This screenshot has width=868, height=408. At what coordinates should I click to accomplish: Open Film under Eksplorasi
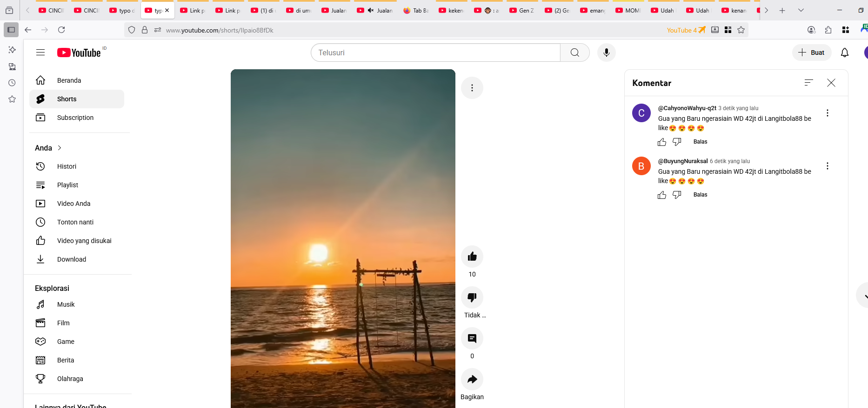(x=77, y=323)
